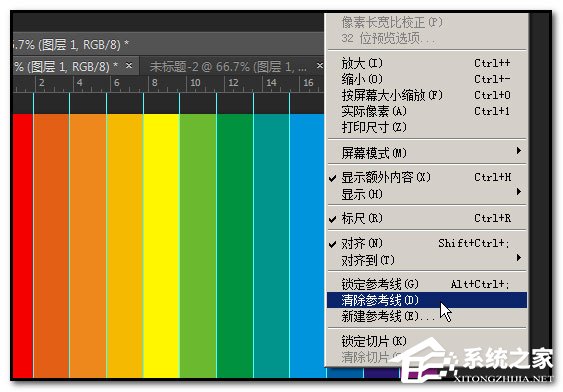Screen dimensions: 563x392
Task: Click the teal color stripe
Action: [x=271, y=246]
